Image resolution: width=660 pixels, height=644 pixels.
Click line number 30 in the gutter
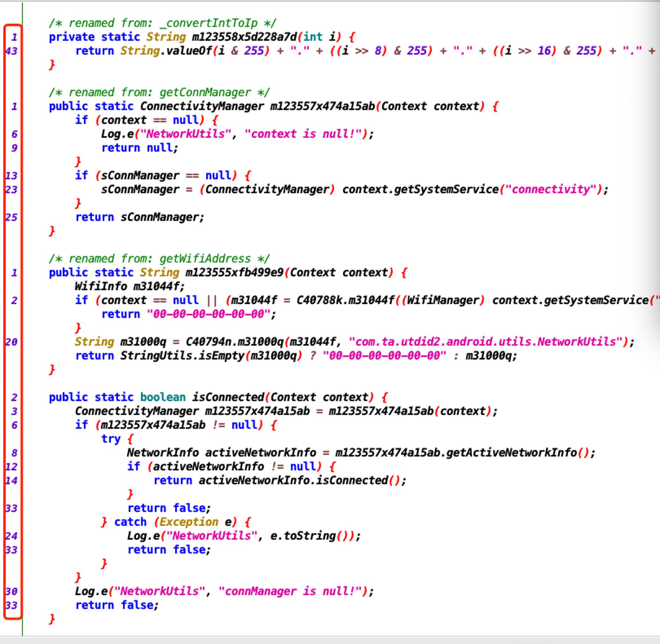(x=11, y=591)
